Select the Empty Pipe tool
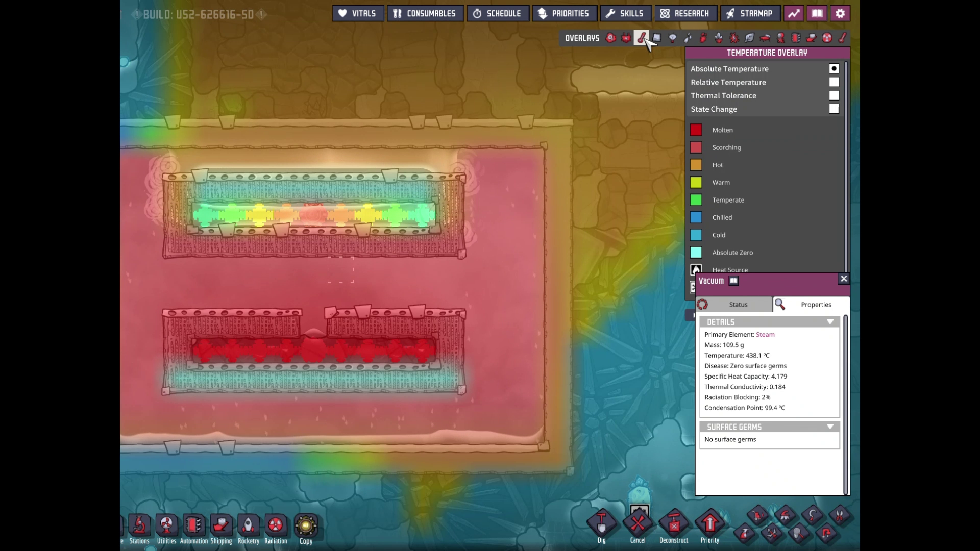Image resolution: width=980 pixels, height=551 pixels. click(826, 534)
